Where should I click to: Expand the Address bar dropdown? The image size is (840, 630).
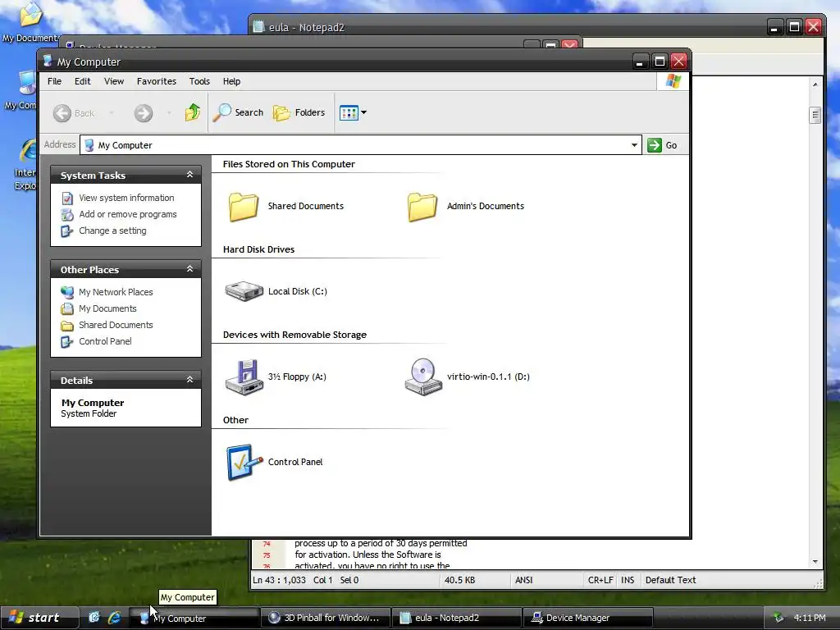tap(634, 145)
